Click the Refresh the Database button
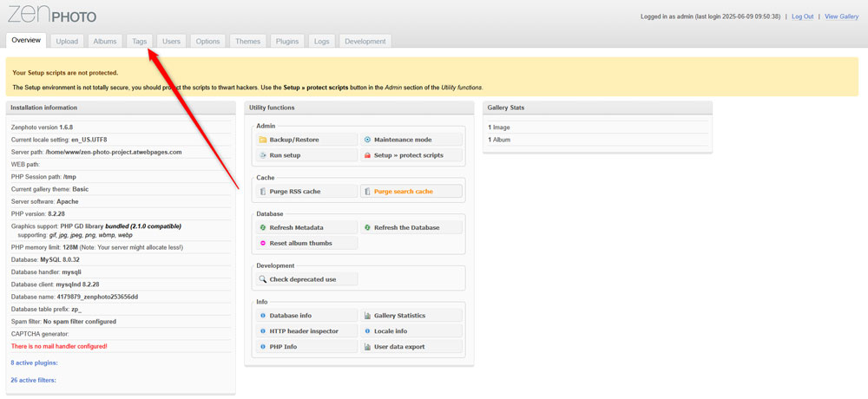868x399 pixels. coord(411,227)
